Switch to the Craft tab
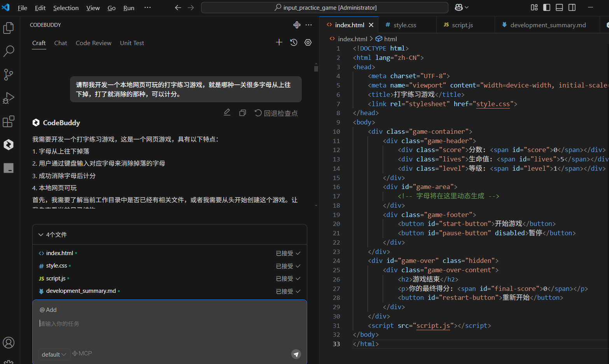The image size is (609, 364). [39, 43]
